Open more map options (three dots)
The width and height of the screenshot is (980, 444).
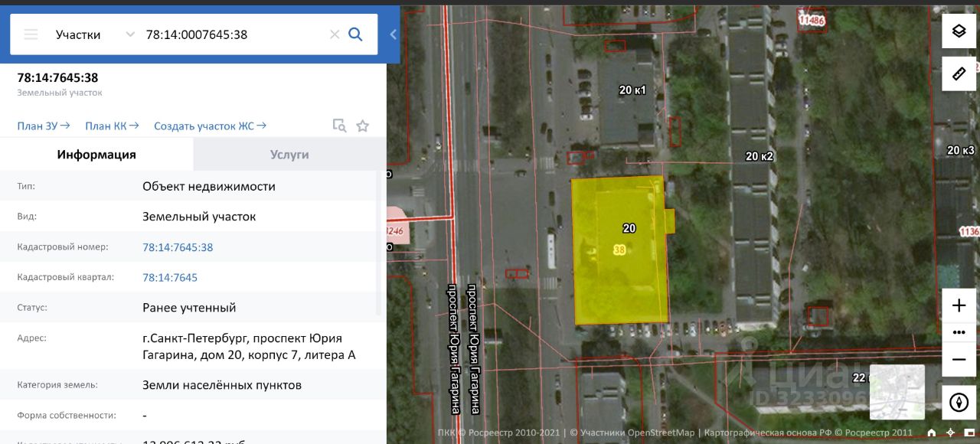point(959,332)
